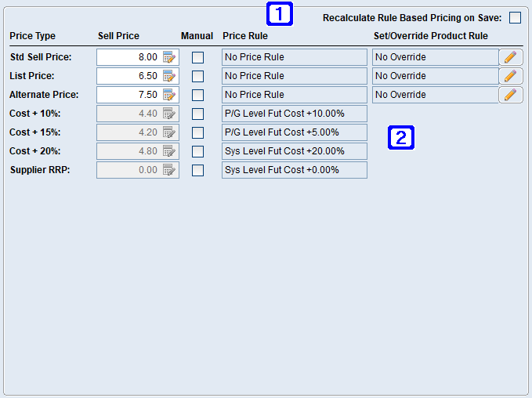Screen dimensions: 532x398
Task: Edit List Price override rule pencil
Action: coord(510,76)
